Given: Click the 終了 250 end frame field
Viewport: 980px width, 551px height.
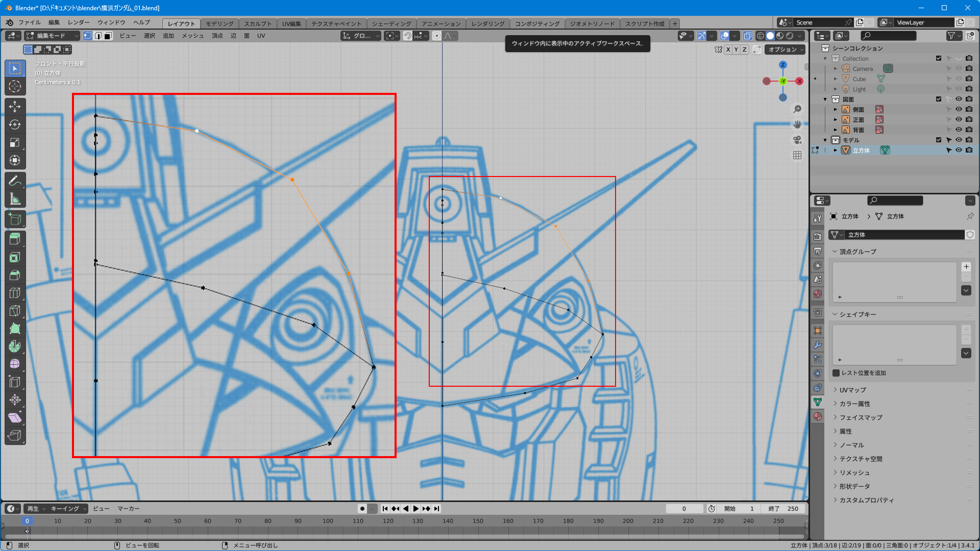Looking at the screenshot, I should 783,509.
